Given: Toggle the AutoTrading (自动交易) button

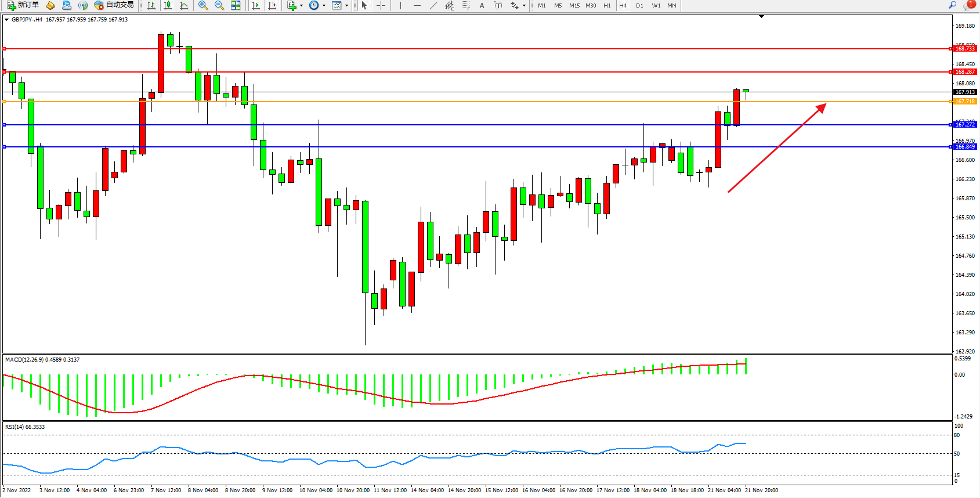Looking at the screenshot, I should (114, 5).
